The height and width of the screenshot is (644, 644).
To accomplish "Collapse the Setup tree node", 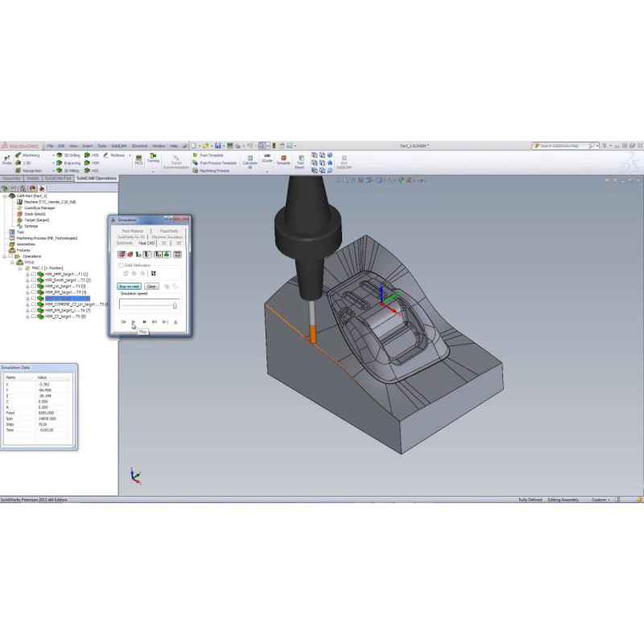I will pos(10,262).
